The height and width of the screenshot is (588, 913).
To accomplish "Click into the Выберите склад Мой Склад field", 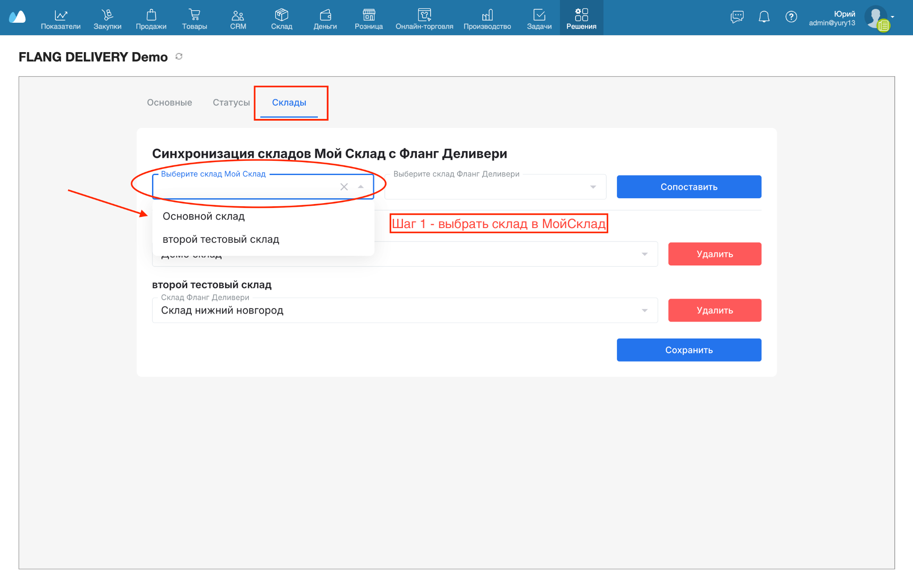I will 263,187.
